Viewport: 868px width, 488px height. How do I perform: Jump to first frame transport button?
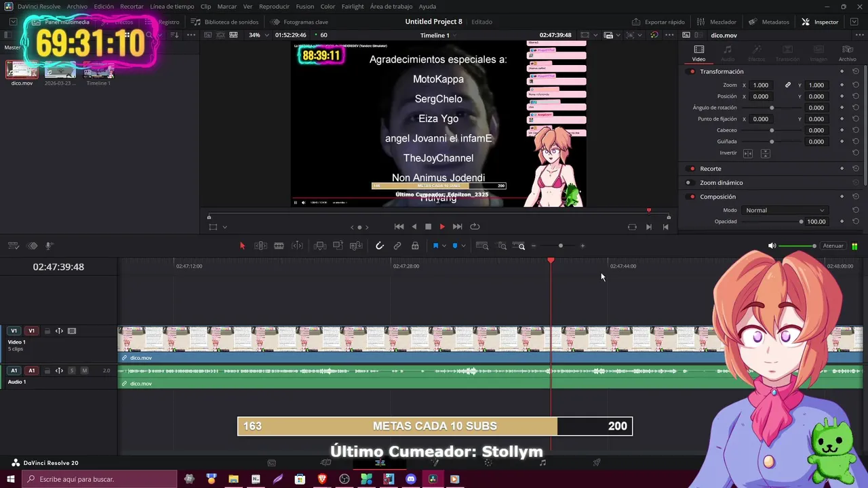click(399, 226)
